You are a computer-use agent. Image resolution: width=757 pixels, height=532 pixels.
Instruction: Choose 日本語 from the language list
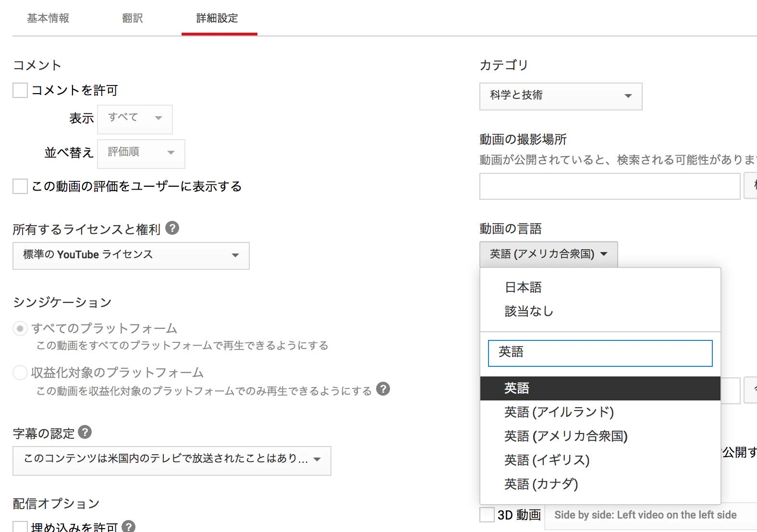point(600,288)
